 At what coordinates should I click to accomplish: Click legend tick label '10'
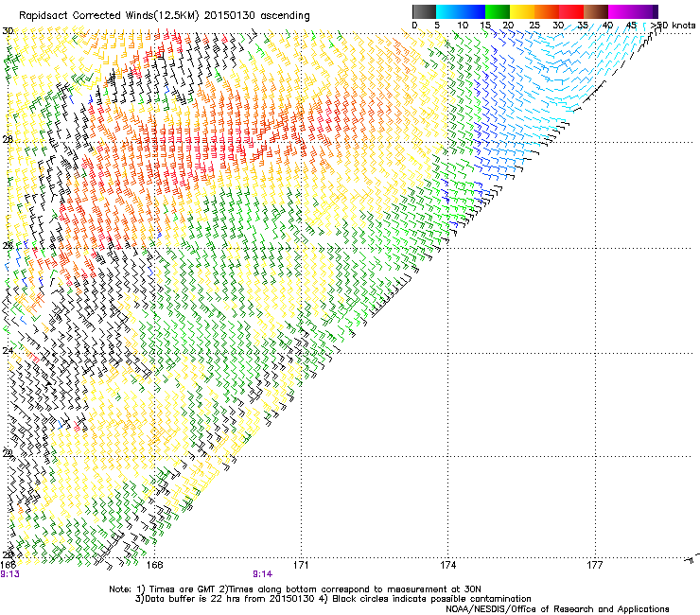[x=463, y=26]
